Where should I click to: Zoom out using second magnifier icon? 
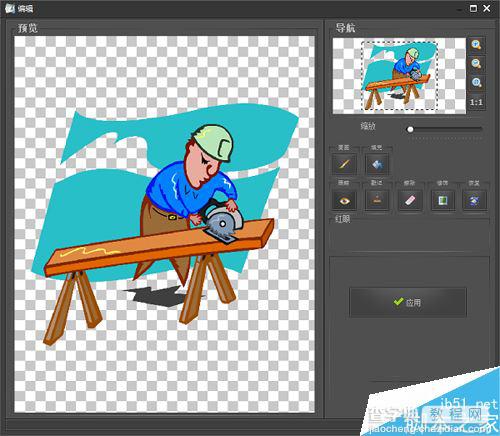[476, 63]
